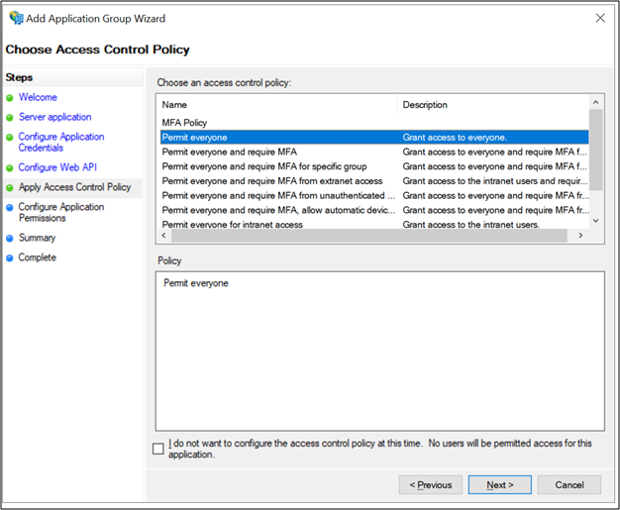Select 'Permit everyone for intranet access' policy

pyautogui.click(x=232, y=225)
